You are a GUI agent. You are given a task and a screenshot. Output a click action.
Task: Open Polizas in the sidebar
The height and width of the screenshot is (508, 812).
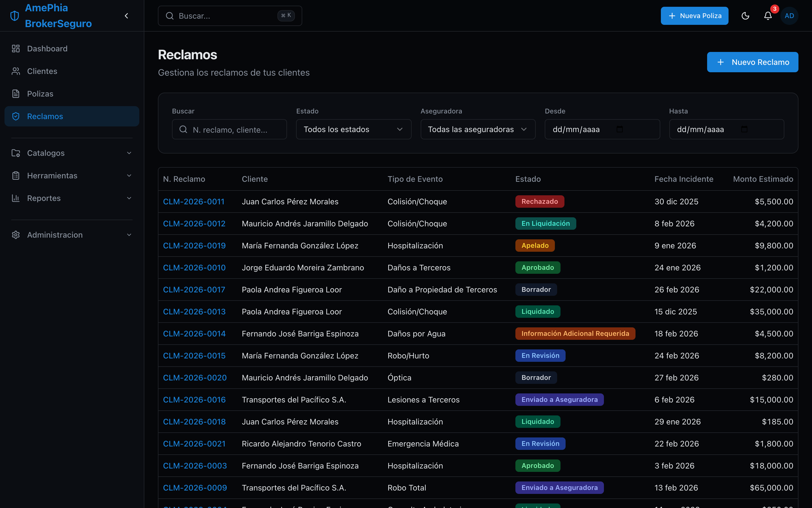point(72,94)
